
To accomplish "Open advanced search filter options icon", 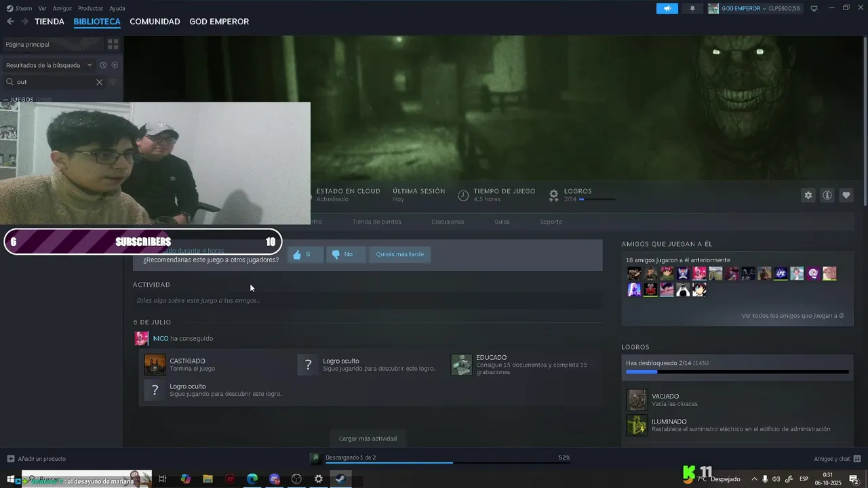I will (113, 82).
